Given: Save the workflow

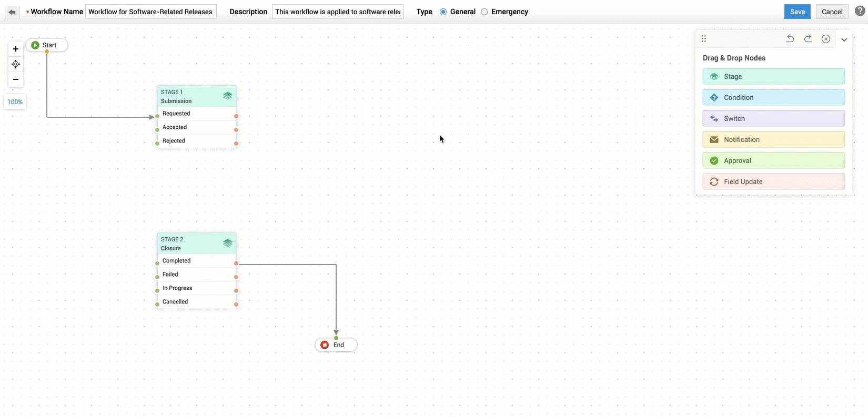Looking at the screenshot, I should (x=797, y=12).
